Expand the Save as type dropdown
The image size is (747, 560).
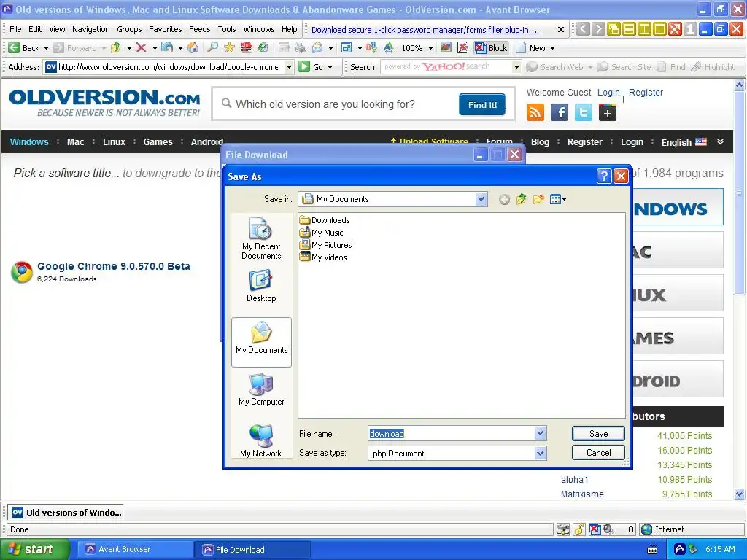[540, 454]
